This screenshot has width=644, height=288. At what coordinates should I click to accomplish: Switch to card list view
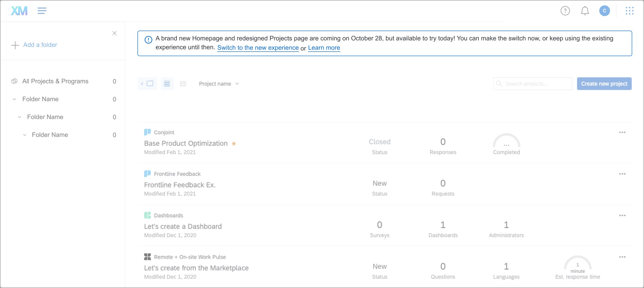tap(167, 84)
